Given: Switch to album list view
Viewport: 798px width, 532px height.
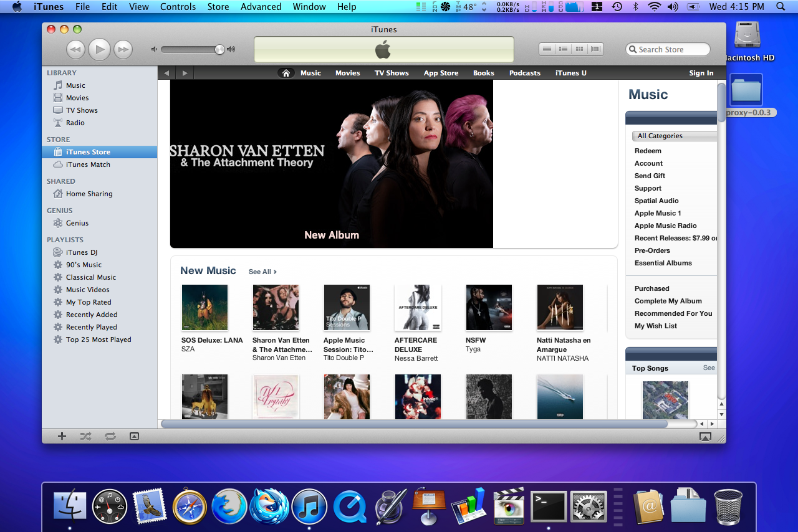Looking at the screenshot, I should coord(563,49).
